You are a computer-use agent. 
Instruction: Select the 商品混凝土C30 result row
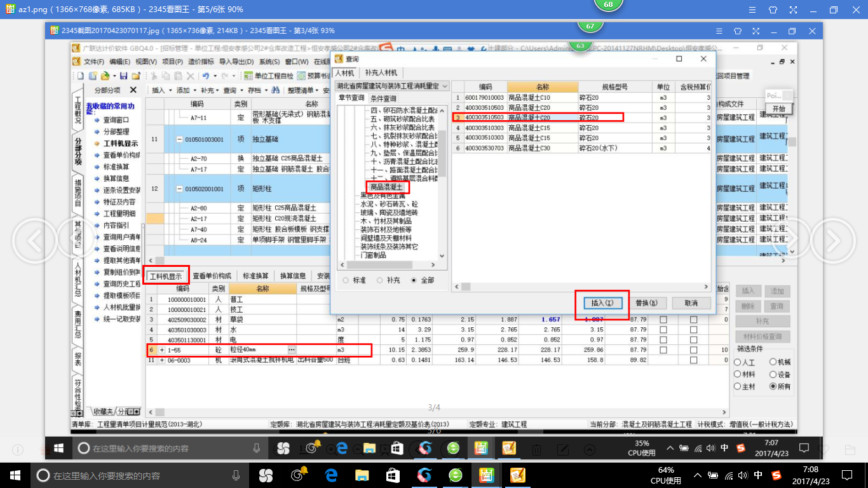click(x=581, y=148)
